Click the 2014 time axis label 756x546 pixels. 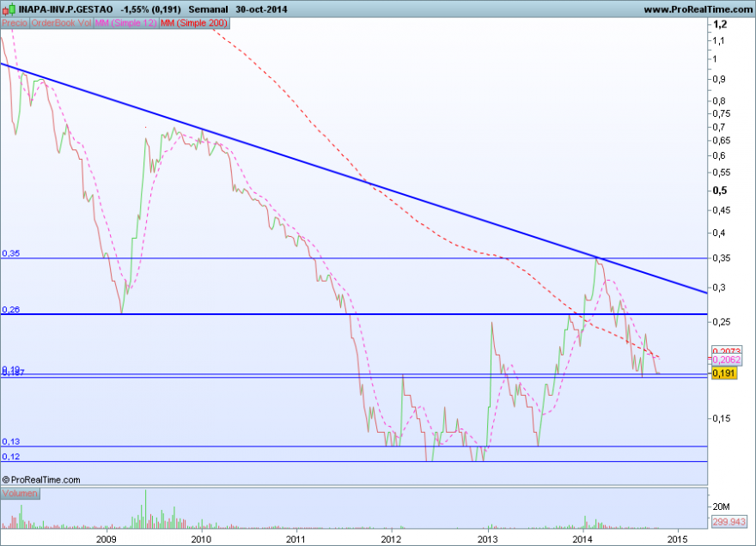(x=583, y=539)
